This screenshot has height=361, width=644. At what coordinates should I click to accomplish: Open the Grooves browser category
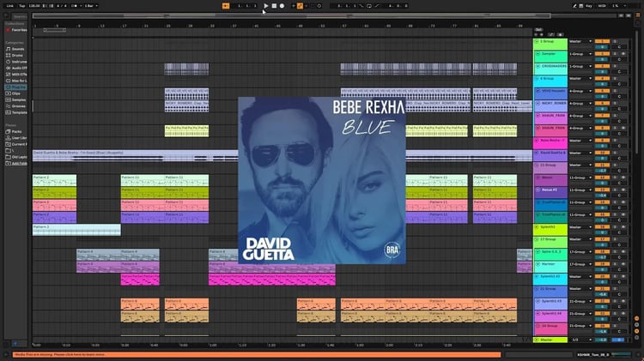pos(15,106)
